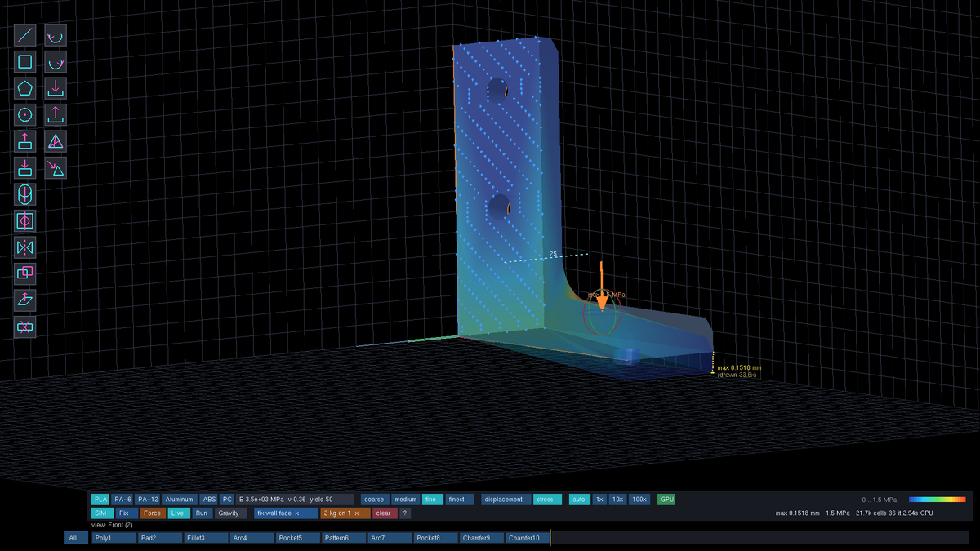Toggle PLA material
This screenshot has height=551, width=980.
(100, 499)
